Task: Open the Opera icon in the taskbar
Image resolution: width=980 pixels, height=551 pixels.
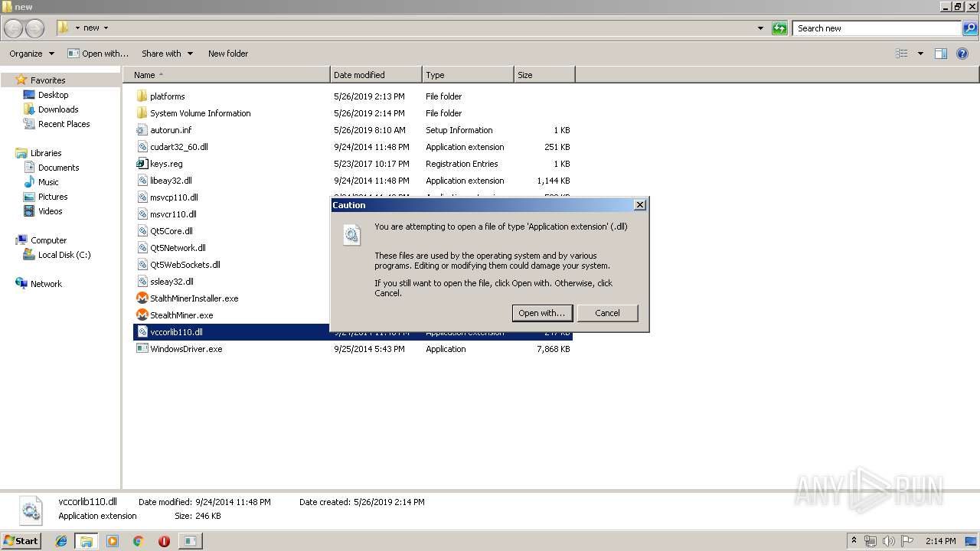Action: point(164,541)
